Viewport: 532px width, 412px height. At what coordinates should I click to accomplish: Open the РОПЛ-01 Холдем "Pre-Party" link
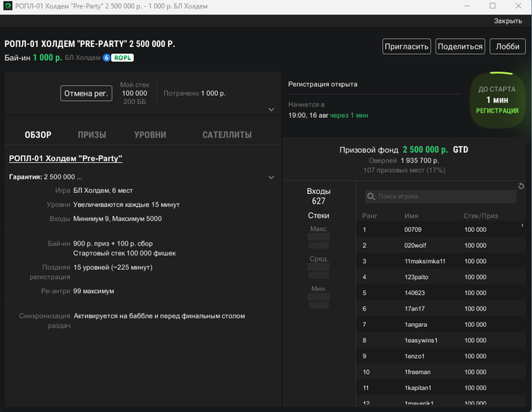point(65,158)
